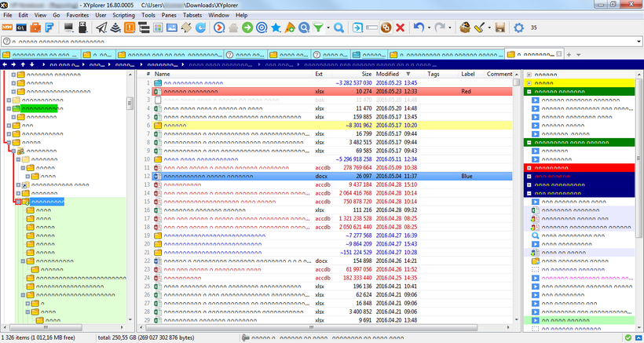Click the blue Undo arrow
This screenshot has width=644, height=343.
(419, 28)
